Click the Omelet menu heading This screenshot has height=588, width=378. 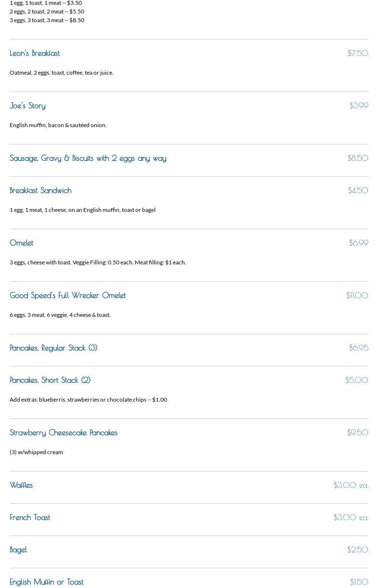[x=22, y=243]
